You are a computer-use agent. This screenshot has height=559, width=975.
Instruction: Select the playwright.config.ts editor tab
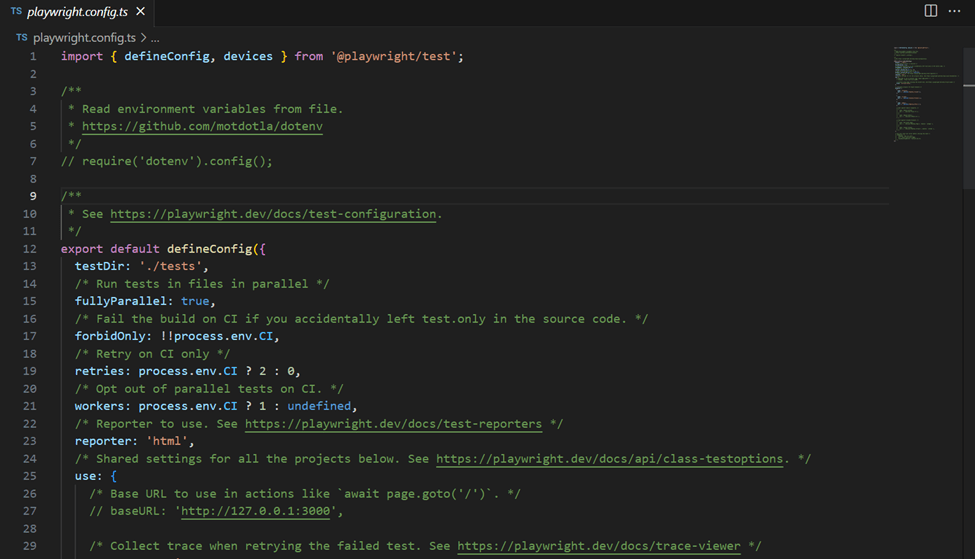click(75, 12)
